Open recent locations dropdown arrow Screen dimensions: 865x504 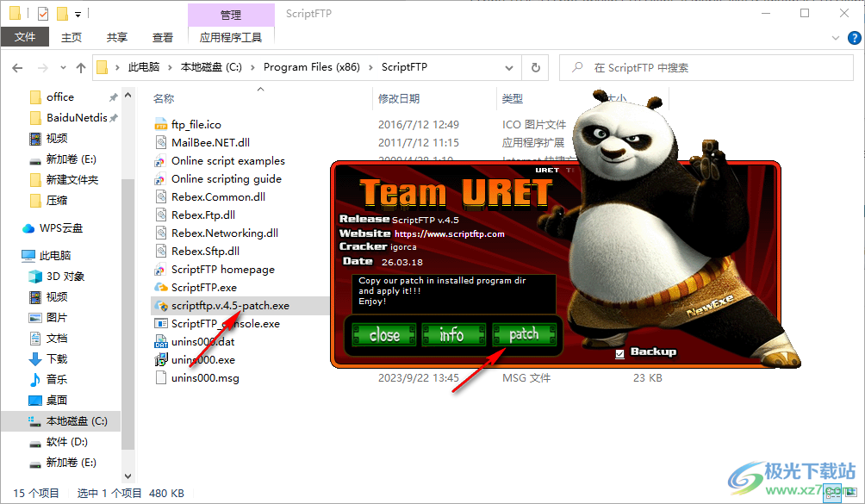pos(64,68)
